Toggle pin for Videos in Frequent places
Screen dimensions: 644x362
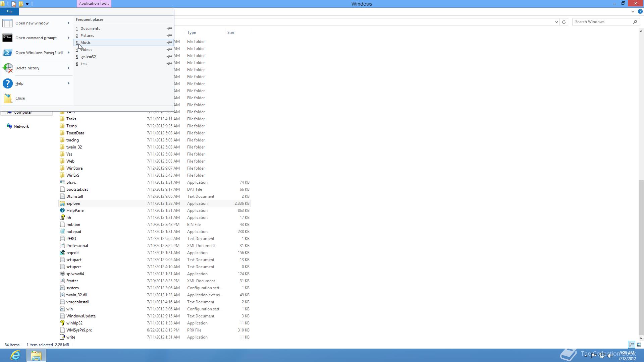[169, 50]
